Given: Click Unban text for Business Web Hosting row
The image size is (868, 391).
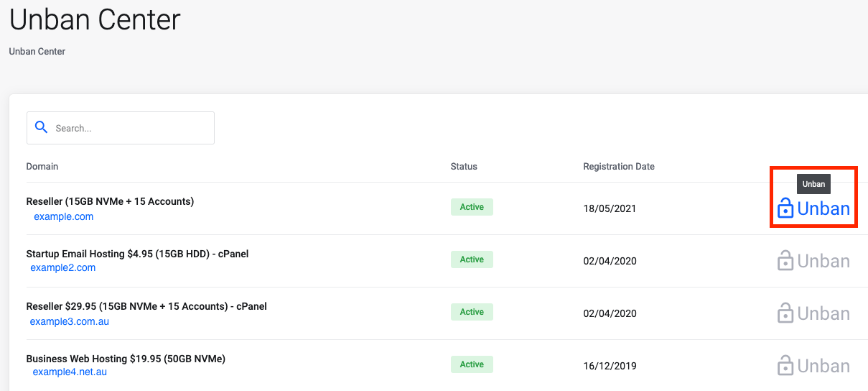Looking at the screenshot, I should point(823,366).
